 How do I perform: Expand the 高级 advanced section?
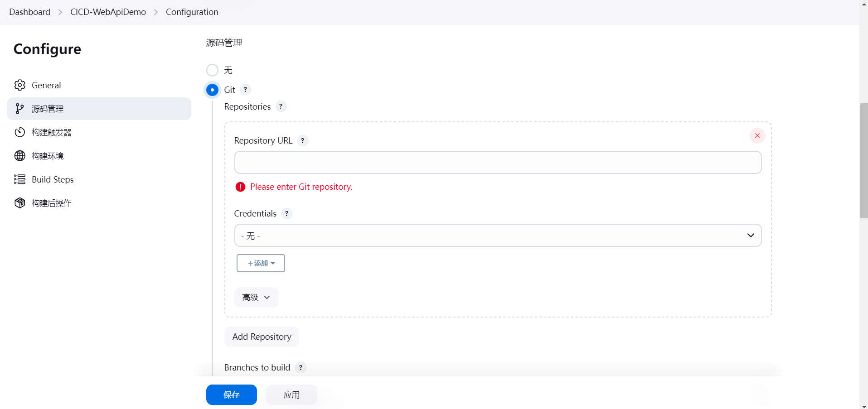point(256,298)
